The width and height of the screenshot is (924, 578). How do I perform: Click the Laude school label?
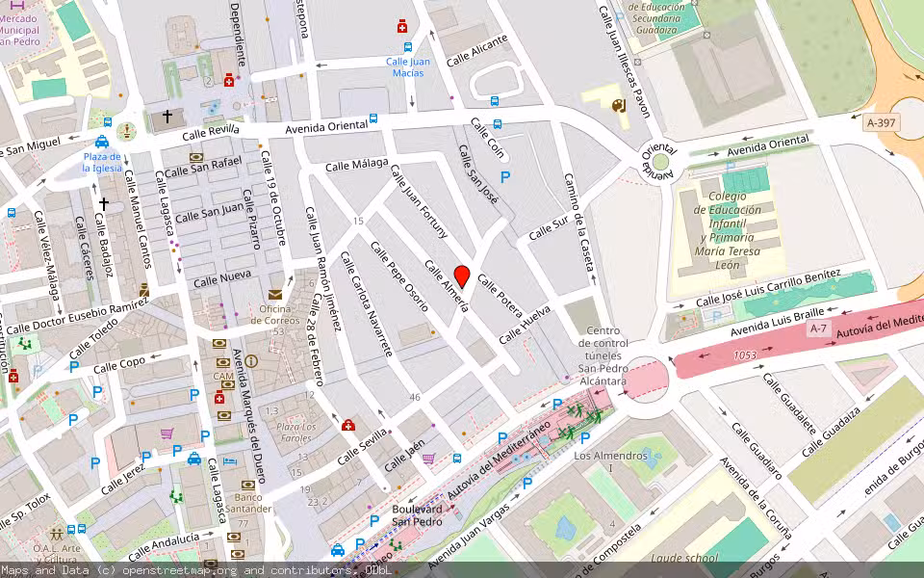pos(684,558)
